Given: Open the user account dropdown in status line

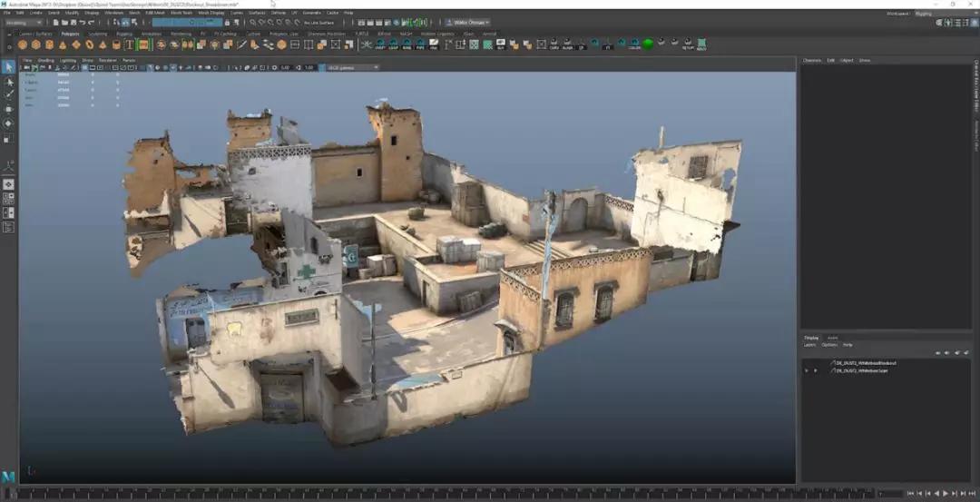Looking at the screenshot, I should point(469,23).
